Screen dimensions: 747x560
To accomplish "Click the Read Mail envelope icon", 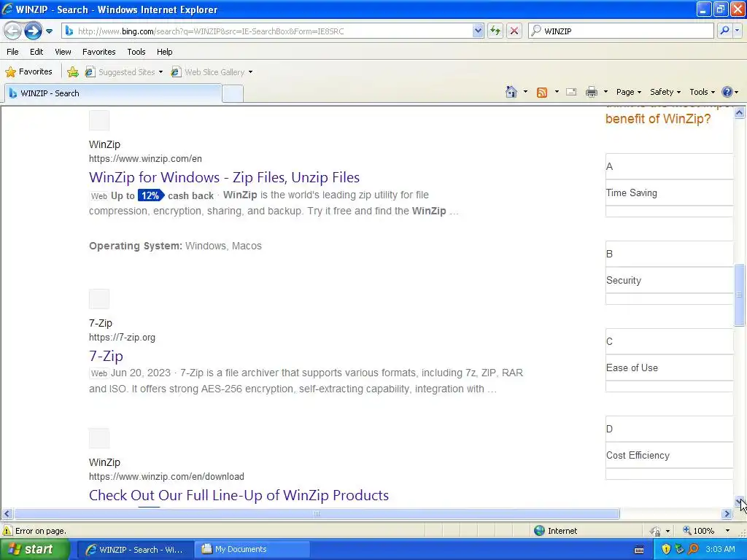I will coord(571,92).
